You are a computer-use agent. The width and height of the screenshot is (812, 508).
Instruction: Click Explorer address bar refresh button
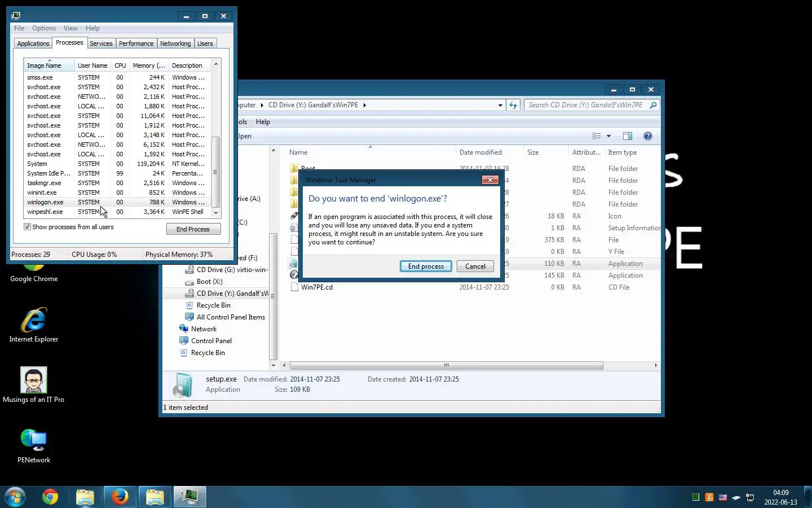(x=513, y=105)
